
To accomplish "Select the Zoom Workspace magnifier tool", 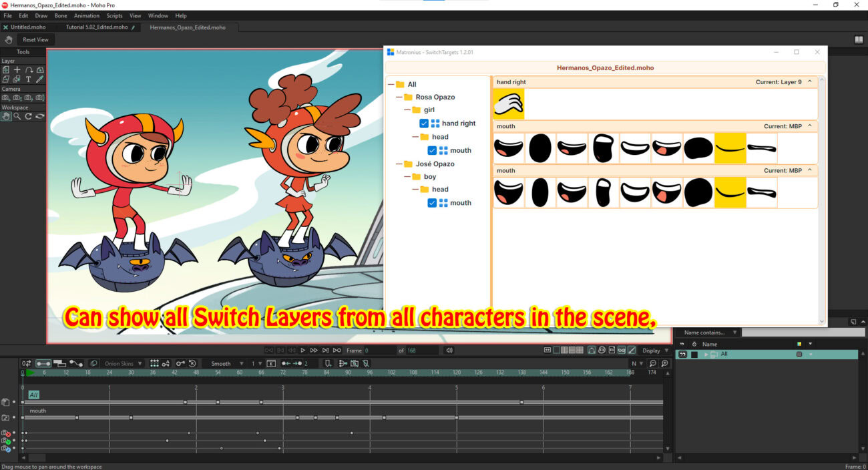I will tap(17, 116).
